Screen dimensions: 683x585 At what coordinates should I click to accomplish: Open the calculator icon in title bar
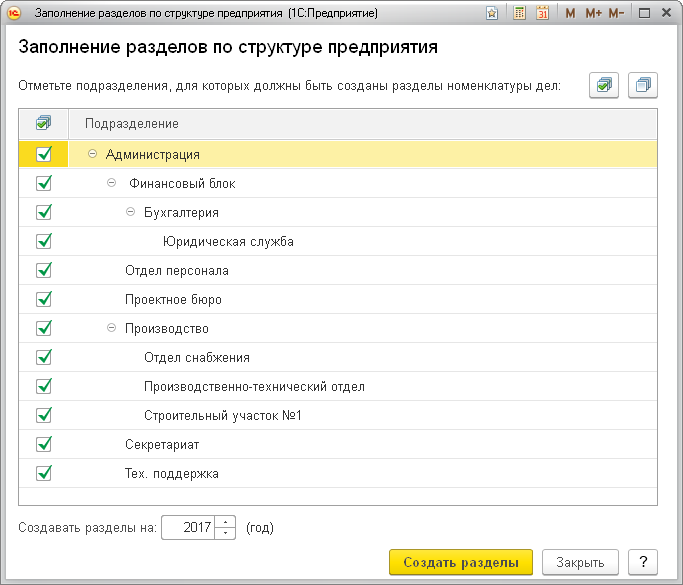click(x=519, y=13)
